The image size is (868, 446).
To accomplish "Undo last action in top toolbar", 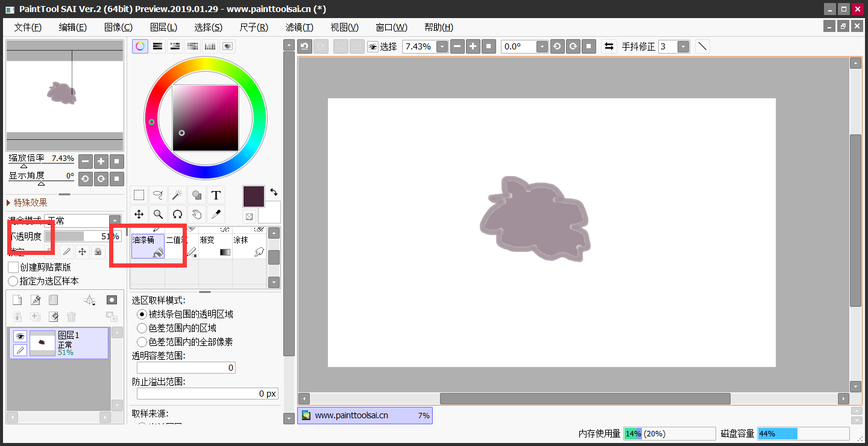I will point(305,46).
